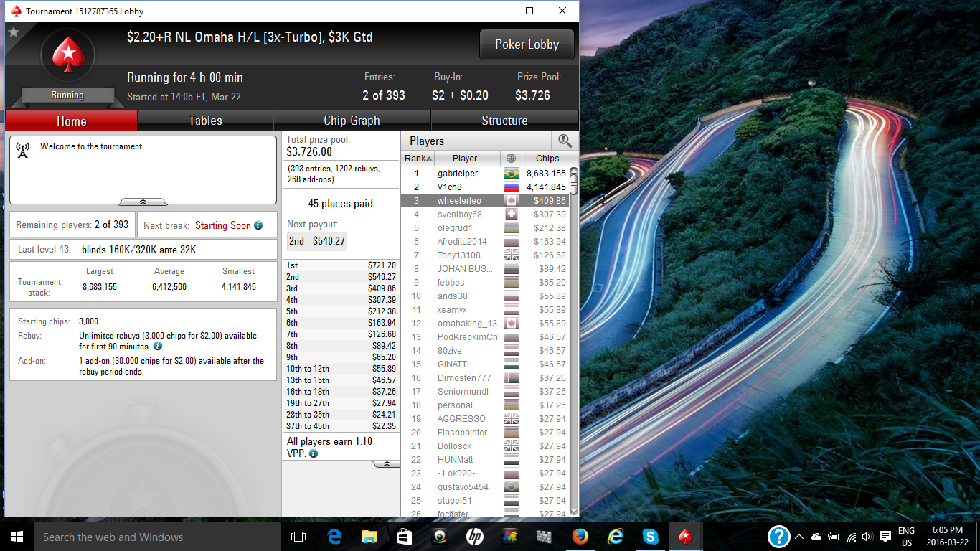Select player Flashpainter in the list
Viewport: 980px width, 551px height.
coord(485,433)
